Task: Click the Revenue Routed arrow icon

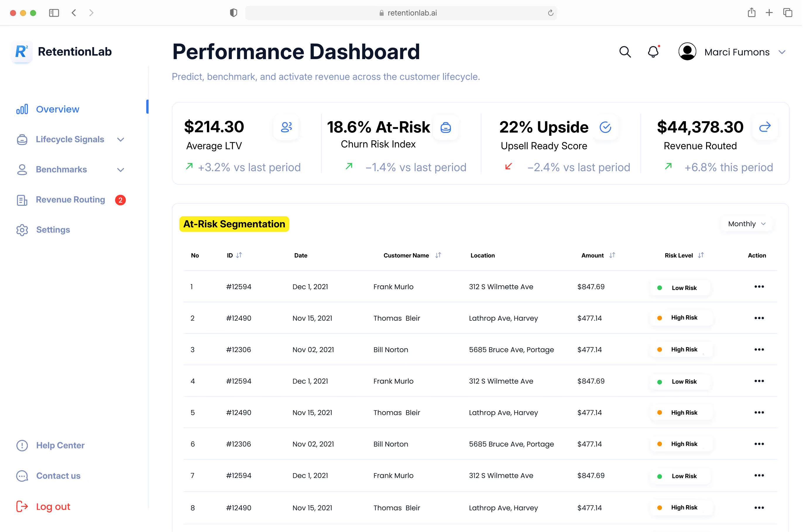Action: click(x=766, y=127)
